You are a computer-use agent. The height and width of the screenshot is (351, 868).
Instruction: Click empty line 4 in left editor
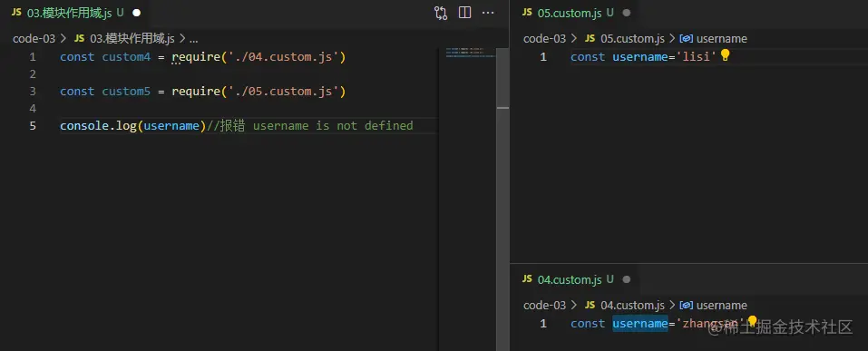(249, 109)
